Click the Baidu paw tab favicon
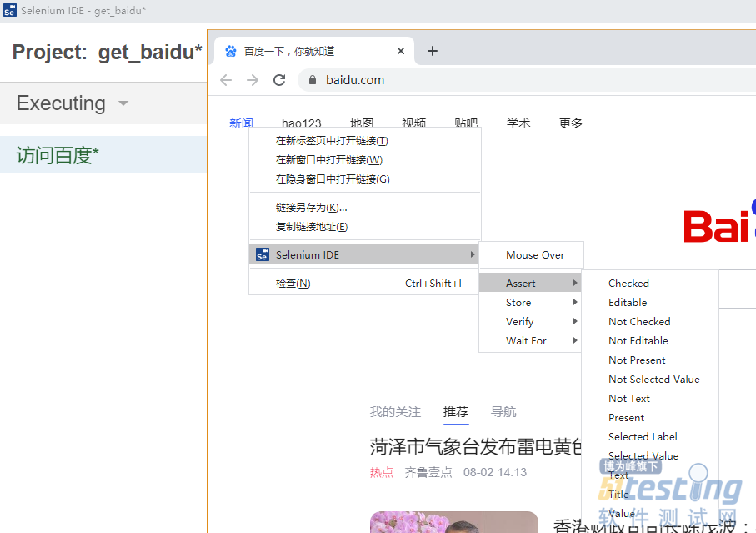 click(x=230, y=51)
